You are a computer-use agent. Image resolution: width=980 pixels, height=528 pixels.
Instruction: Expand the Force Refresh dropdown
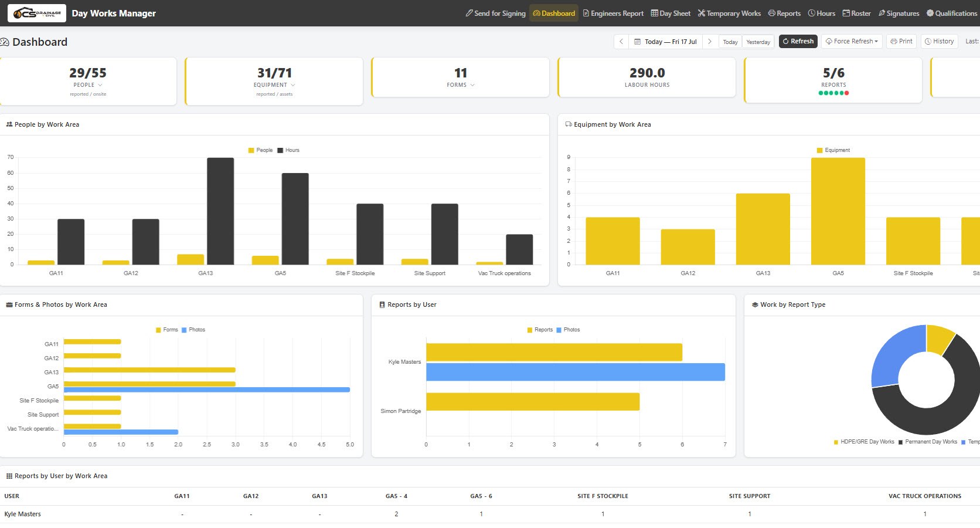tap(852, 41)
